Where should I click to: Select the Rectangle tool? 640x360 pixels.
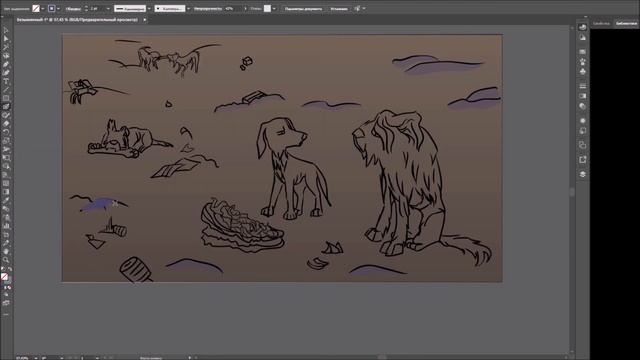tap(6, 98)
